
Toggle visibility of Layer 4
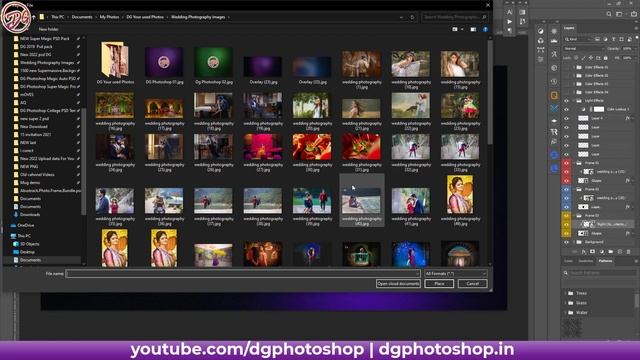(566, 118)
